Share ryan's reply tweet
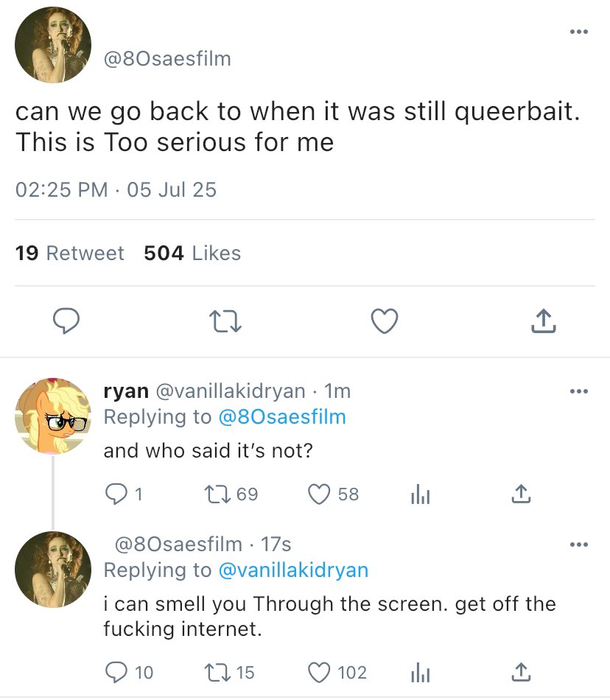Image resolution: width=610 pixels, height=700 pixels. point(520,494)
